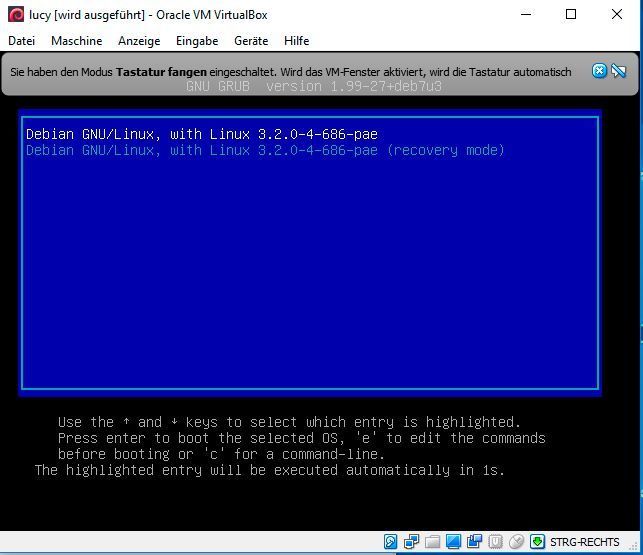Screen dimensions: 643x555
Task: Close the lucy VirtualBox window
Action: pos(617,14)
